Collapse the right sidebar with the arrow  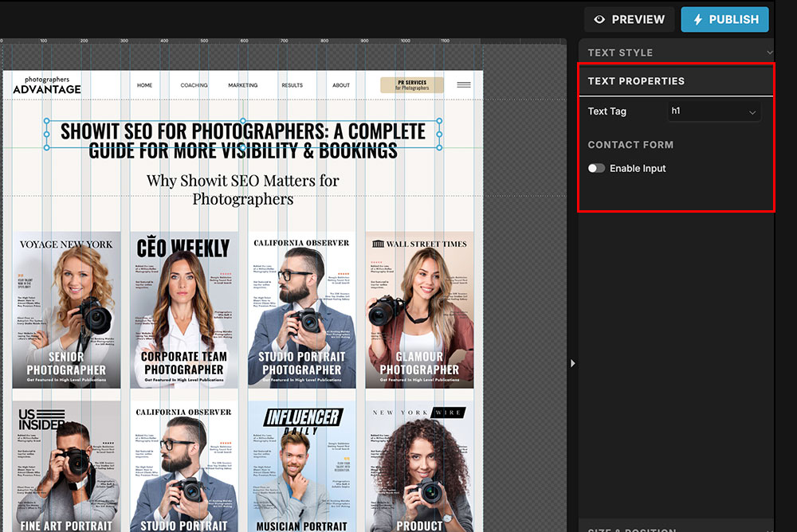(x=573, y=363)
